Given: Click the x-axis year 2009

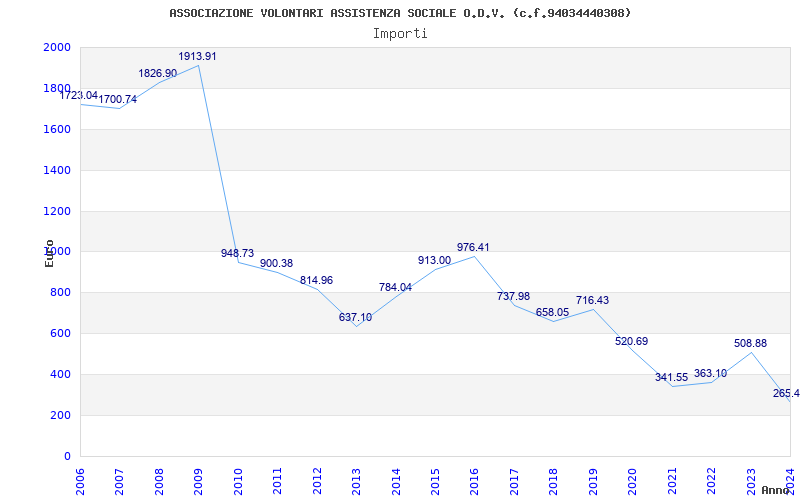Looking at the screenshot, I should pyautogui.click(x=198, y=482).
